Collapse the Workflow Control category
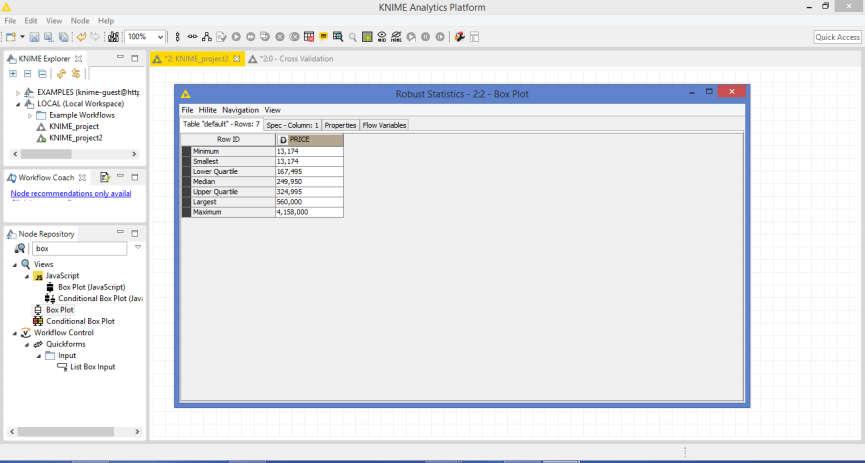Screen dimensions: 865x463 pyautogui.click(x=15, y=333)
